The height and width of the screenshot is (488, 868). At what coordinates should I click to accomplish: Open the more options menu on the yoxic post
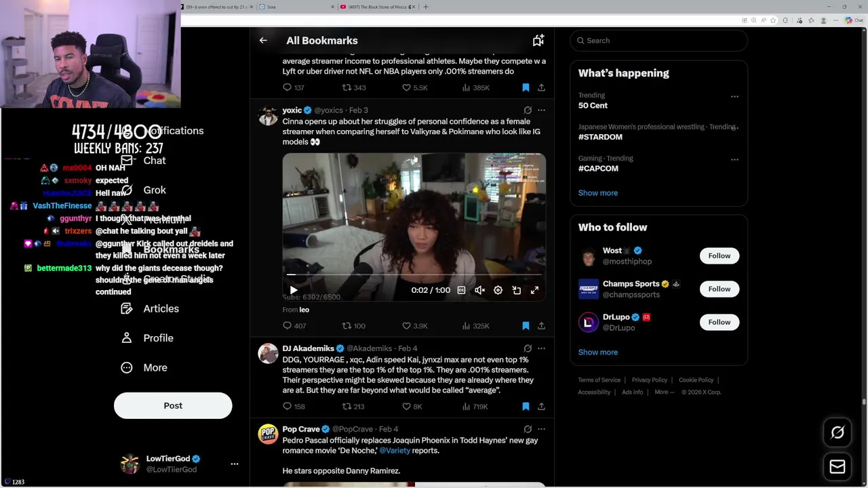tap(541, 110)
